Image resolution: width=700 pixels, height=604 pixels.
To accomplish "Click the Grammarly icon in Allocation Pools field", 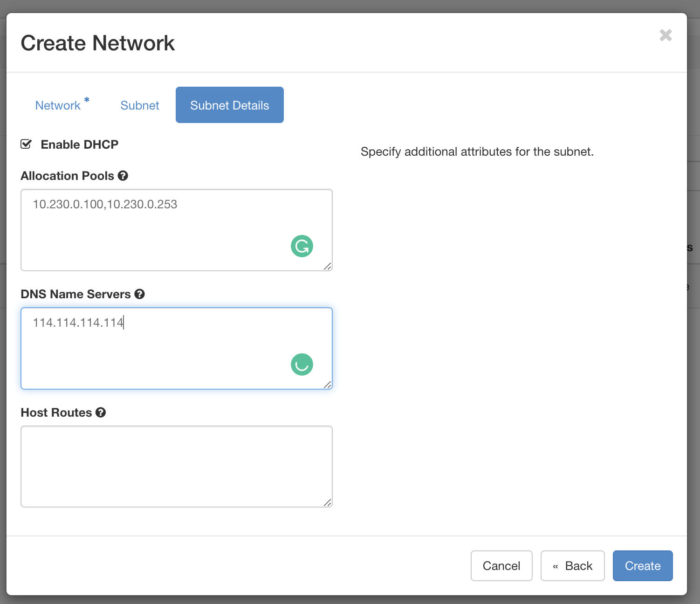I will (302, 246).
